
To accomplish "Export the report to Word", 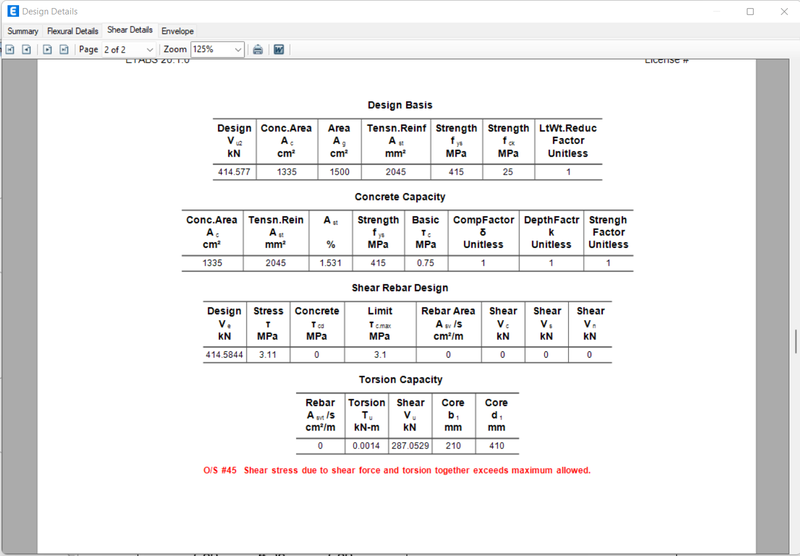I will 279,49.
